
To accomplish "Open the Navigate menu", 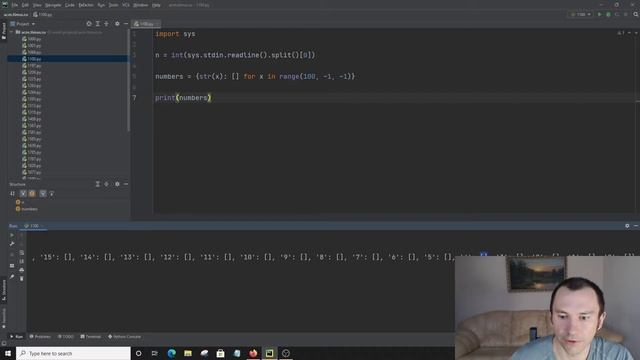I will pyautogui.click(x=53, y=5).
